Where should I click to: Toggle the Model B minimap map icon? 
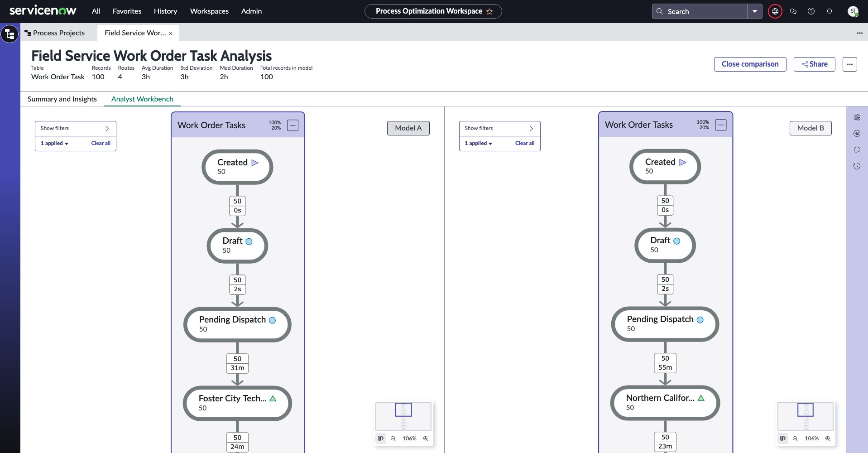[x=783, y=439]
